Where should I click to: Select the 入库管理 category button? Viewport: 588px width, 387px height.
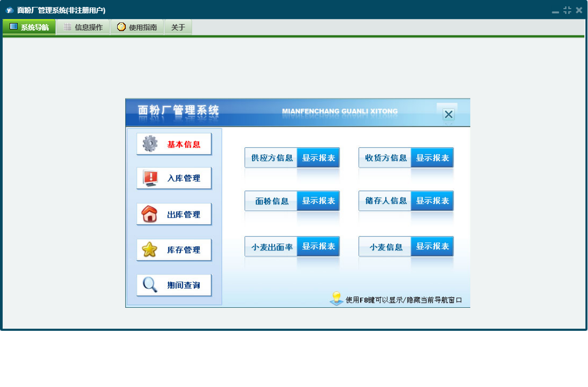click(174, 178)
